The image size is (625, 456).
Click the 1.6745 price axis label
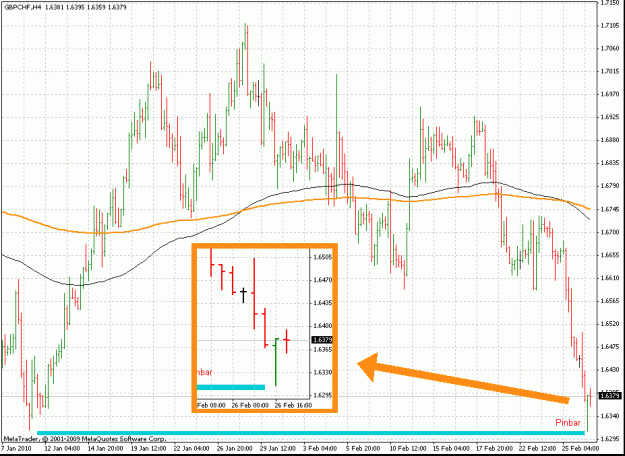point(609,209)
